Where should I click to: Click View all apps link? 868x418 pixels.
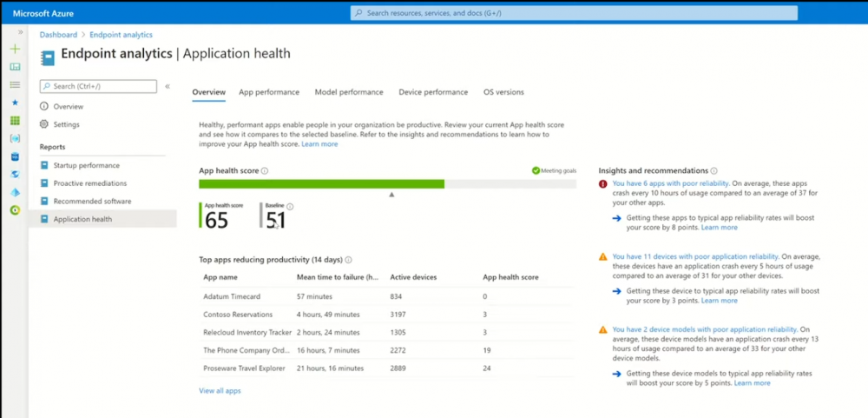pos(220,391)
